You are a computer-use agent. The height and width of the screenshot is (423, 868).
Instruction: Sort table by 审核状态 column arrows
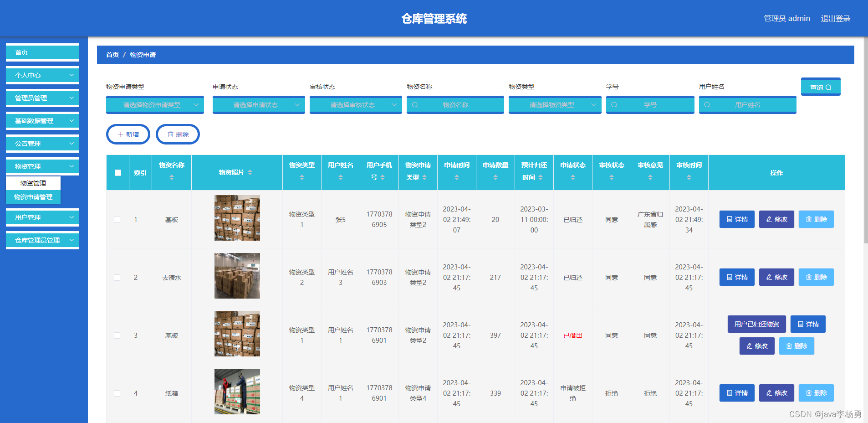pyautogui.click(x=612, y=177)
